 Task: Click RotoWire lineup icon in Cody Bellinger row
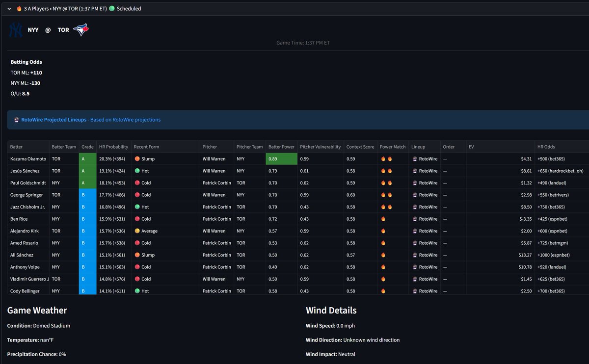point(415,291)
